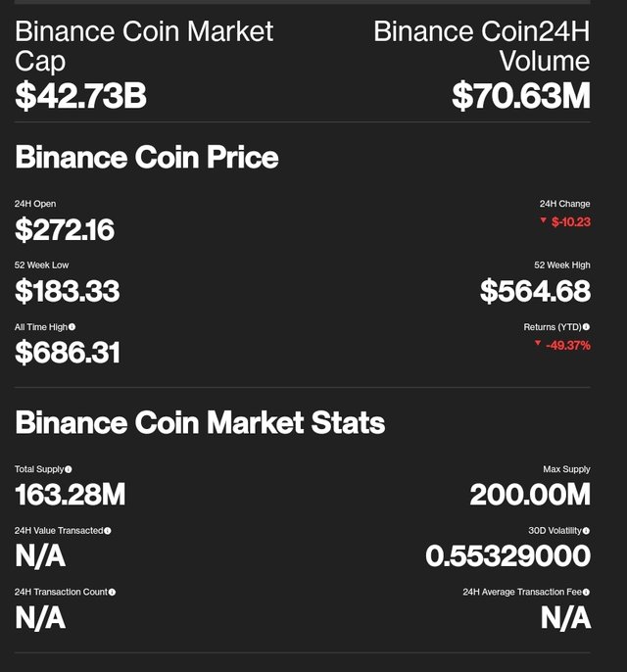Select the All Time High value $686.31
Screen dimensions: 627x672
click(68, 353)
